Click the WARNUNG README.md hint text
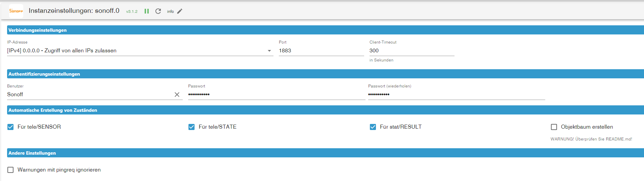 tap(591, 139)
